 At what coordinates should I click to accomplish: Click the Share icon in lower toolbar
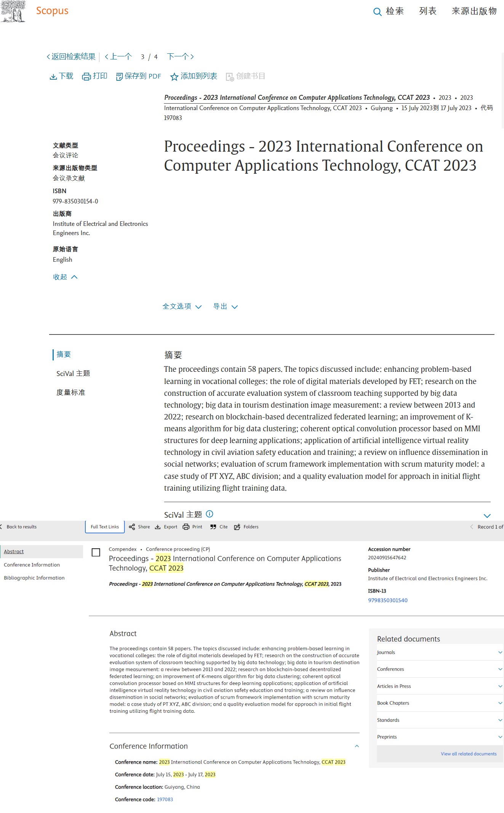132,527
